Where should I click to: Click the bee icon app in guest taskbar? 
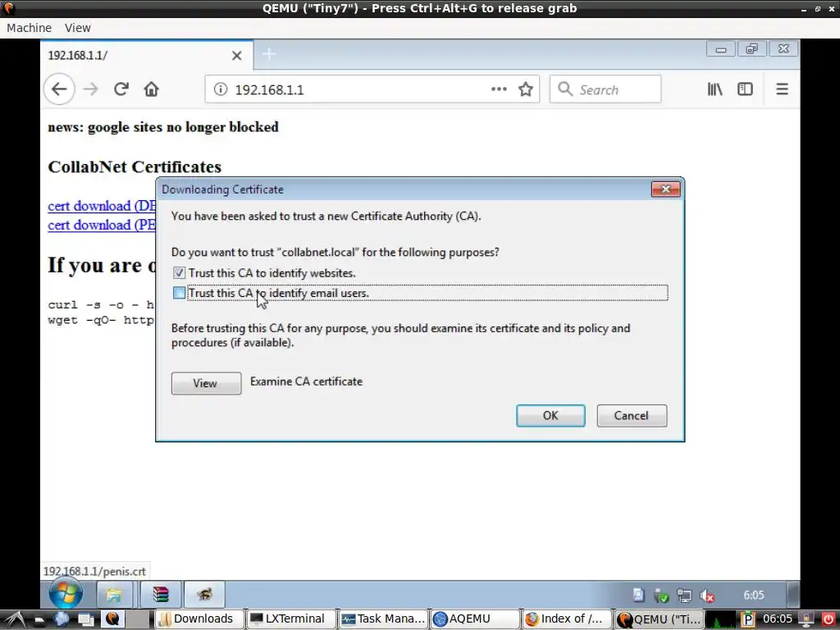(204, 594)
